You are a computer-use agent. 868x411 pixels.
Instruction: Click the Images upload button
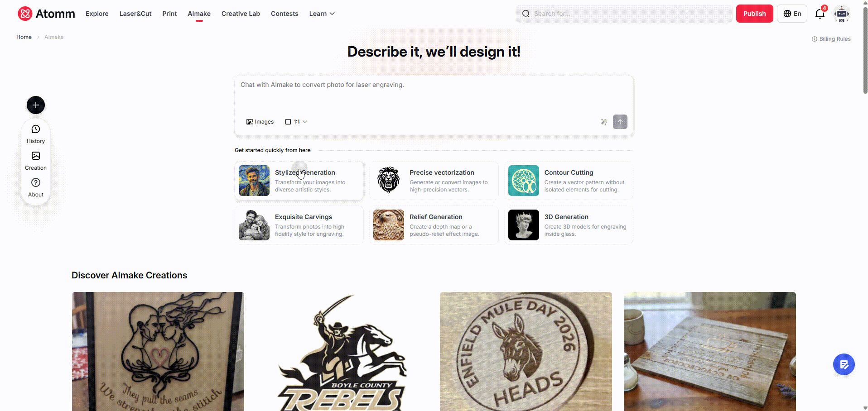(x=260, y=122)
